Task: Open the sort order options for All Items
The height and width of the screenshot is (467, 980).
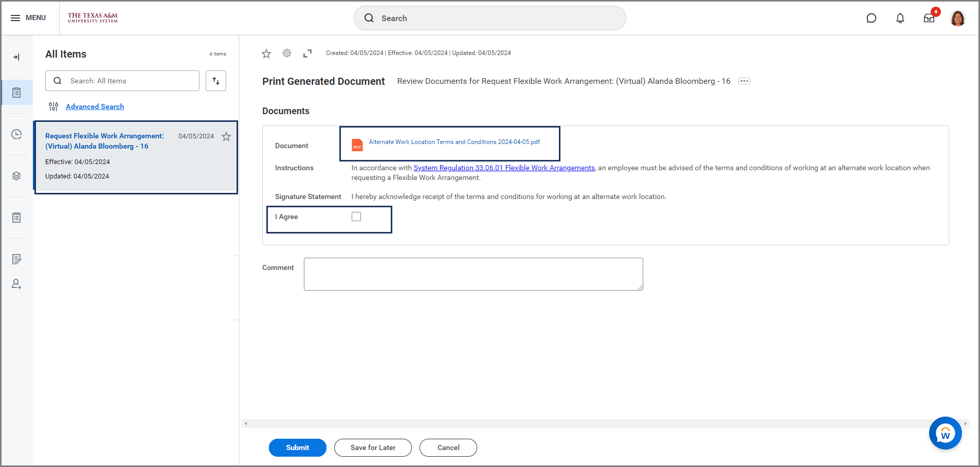Action: coord(216,81)
